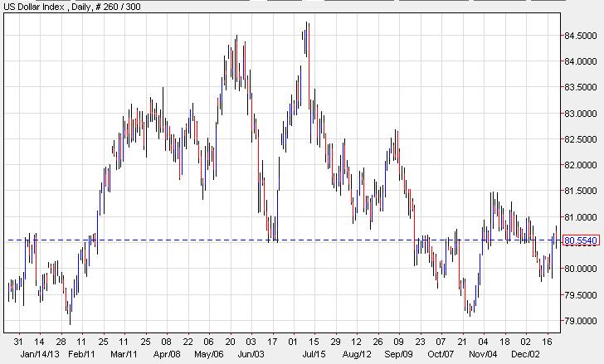The image size is (604, 364).
Task: Pick the 79.5000 price axis label
Action: (x=581, y=295)
